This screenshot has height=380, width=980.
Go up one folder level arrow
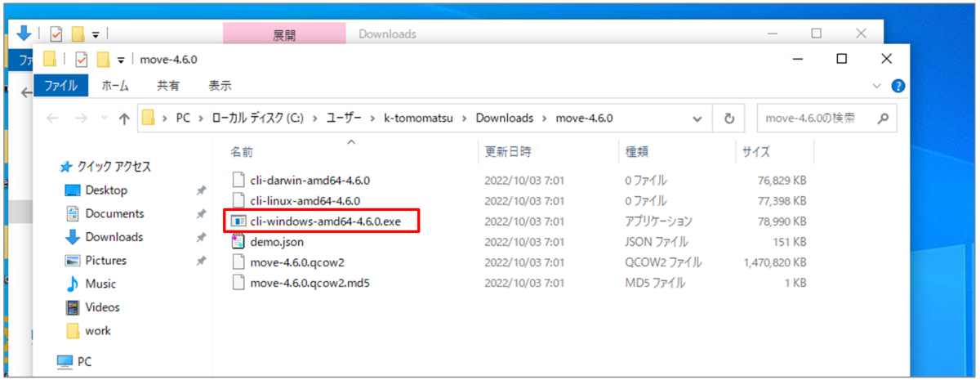point(124,118)
